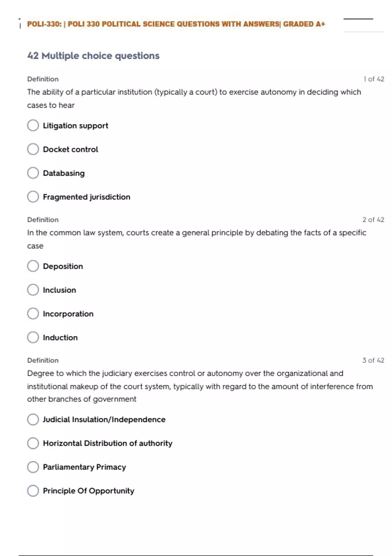Select the Databasing radio button
This screenshot has height=556, width=392.
[33, 173]
